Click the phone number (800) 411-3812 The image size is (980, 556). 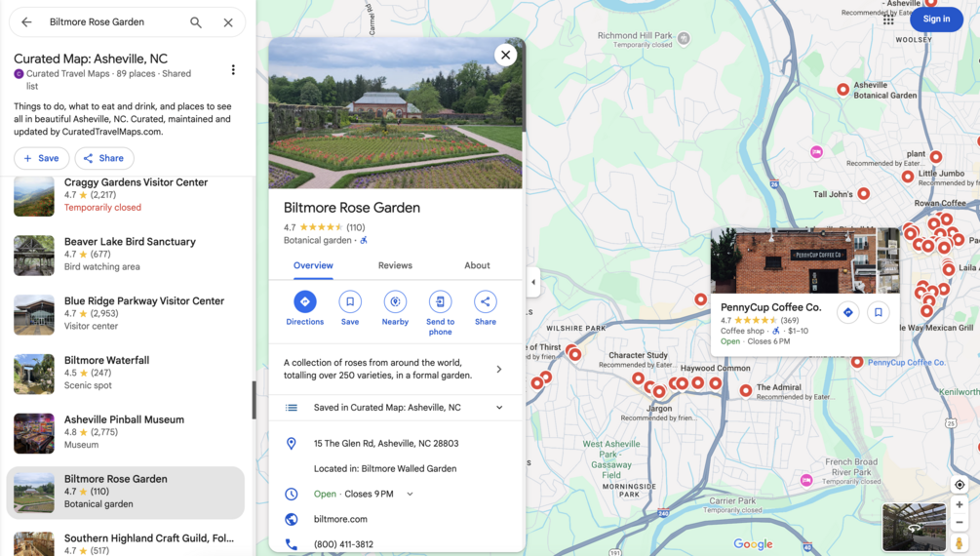coord(344,544)
